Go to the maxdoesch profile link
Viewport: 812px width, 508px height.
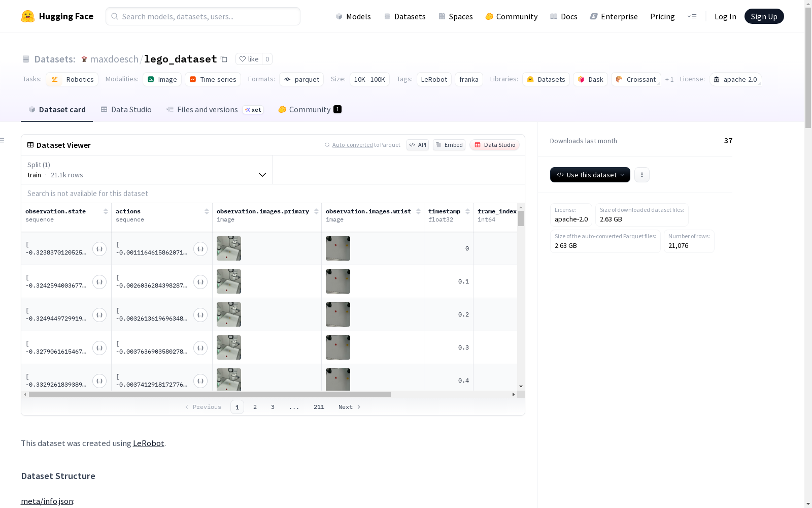114,59
